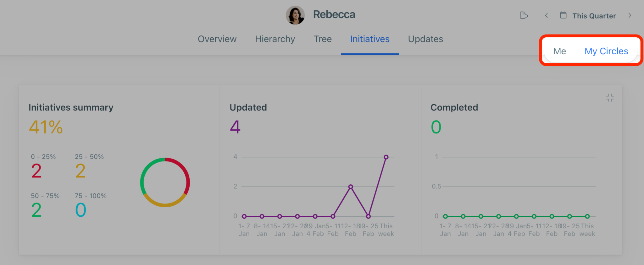Switch to the My Circles view

tap(606, 51)
